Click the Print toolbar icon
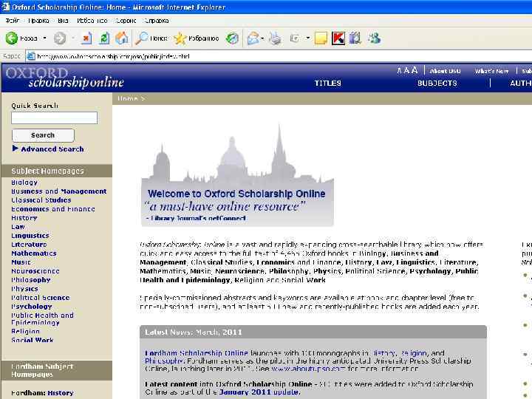The height and width of the screenshot is (399, 532). [x=275, y=38]
